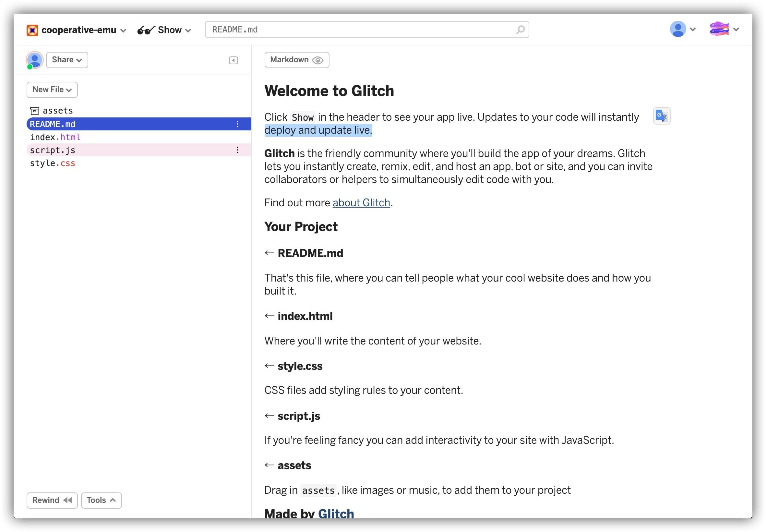
Task: Open script.js three-dot options menu
Action: point(237,150)
